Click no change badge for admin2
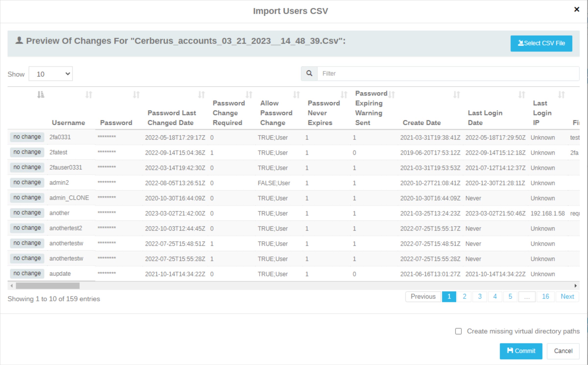This screenshot has height=365, width=588. (x=27, y=182)
